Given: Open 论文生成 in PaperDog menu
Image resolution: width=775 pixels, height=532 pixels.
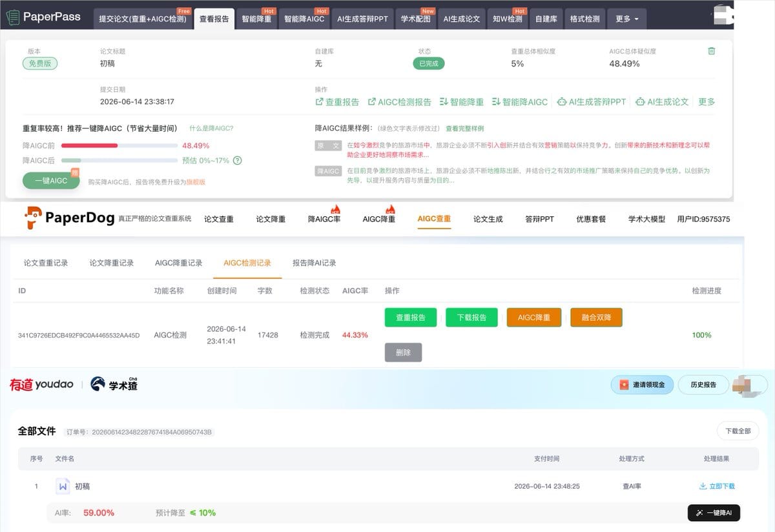Looking at the screenshot, I should click(x=488, y=219).
